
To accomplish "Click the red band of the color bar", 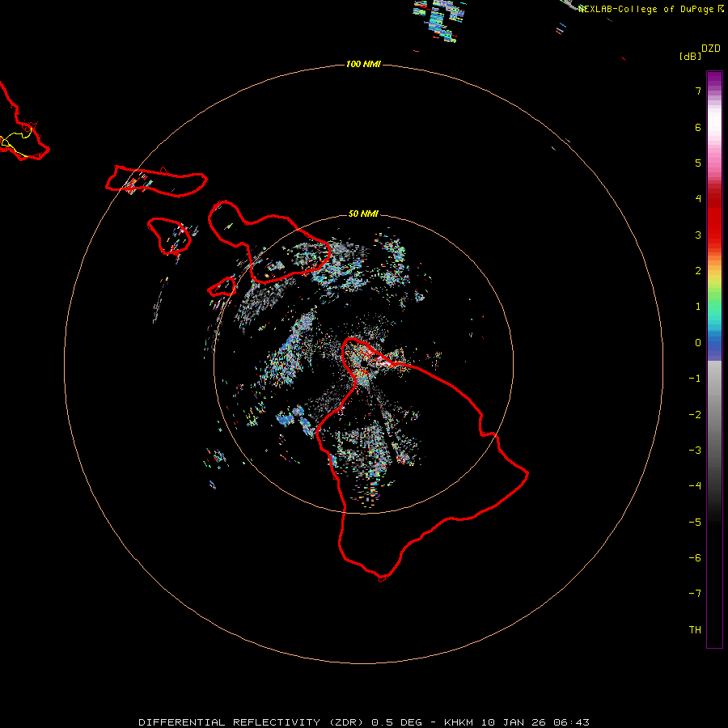I will click(714, 214).
